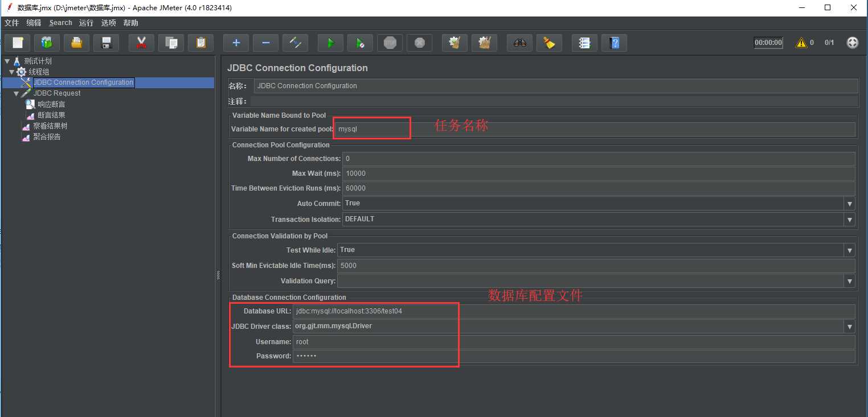
Task: Collapse the JDBC Request tree node
Action: [x=16, y=93]
